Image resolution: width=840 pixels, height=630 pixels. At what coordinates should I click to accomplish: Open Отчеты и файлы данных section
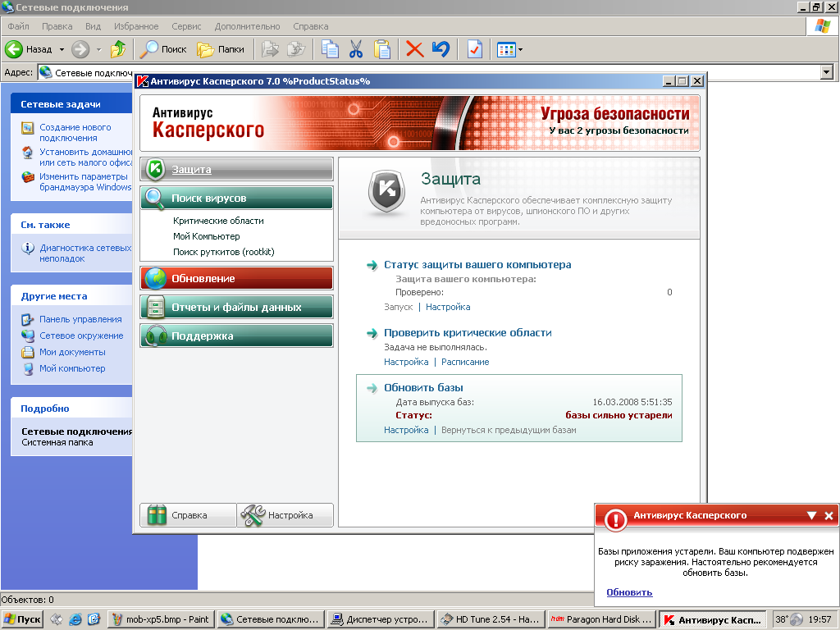tap(236, 308)
